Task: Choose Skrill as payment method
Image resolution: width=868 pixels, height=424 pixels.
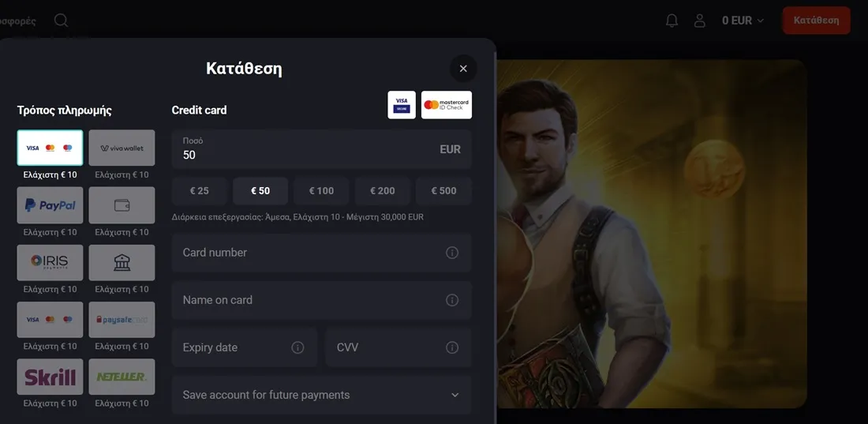Action: [x=50, y=377]
